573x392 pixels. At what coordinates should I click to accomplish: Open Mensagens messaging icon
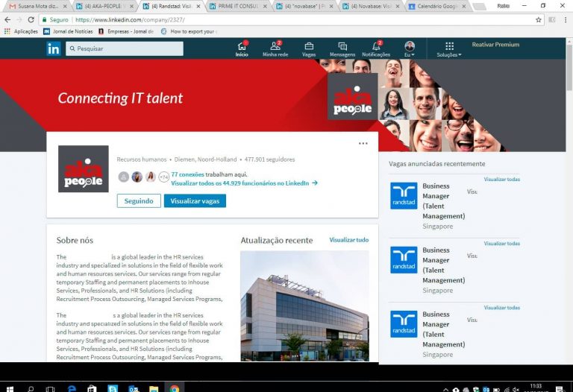(x=342, y=49)
